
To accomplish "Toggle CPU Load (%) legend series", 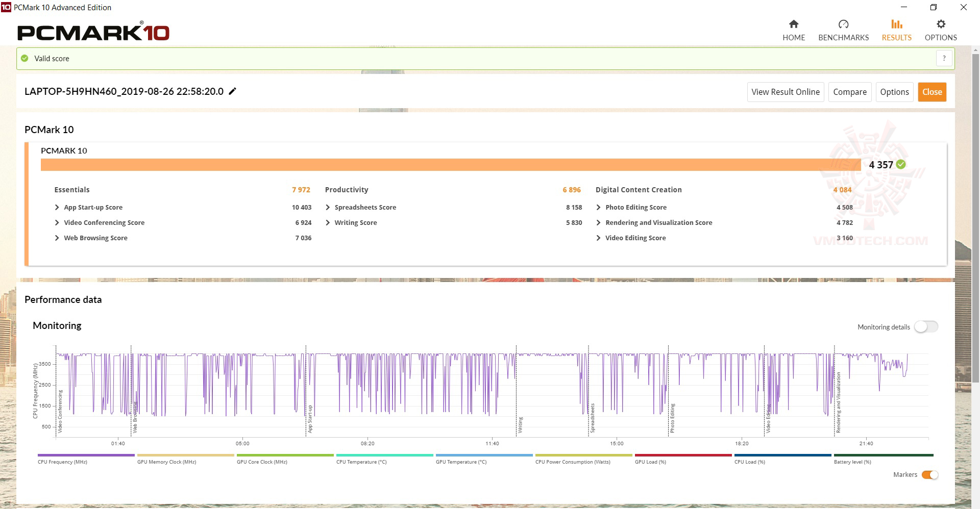I will coord(782,459).
